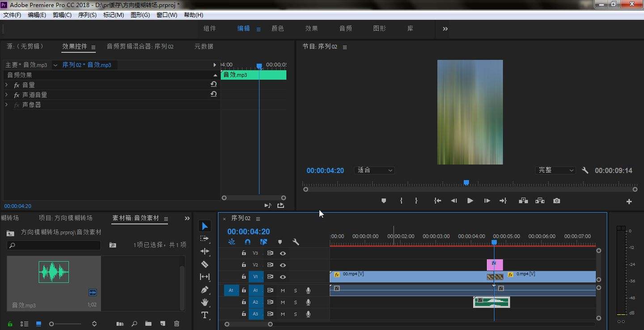Select the Pen tool in toolbar
Image resolution: width=644 pixels, height=330 pixels.
(205, 289)
